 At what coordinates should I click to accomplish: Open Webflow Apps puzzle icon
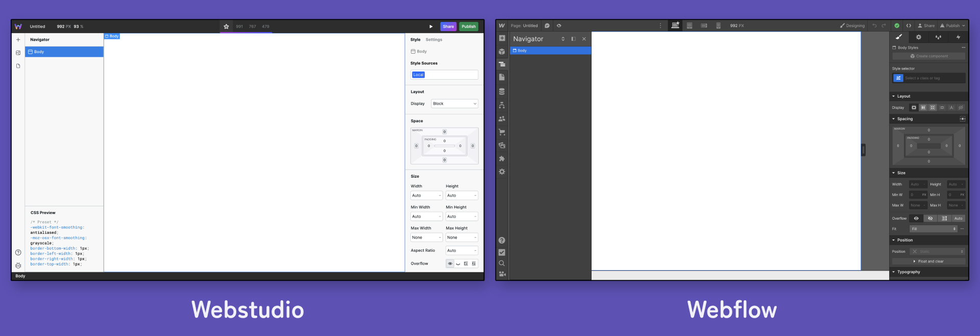click(502, 159)
